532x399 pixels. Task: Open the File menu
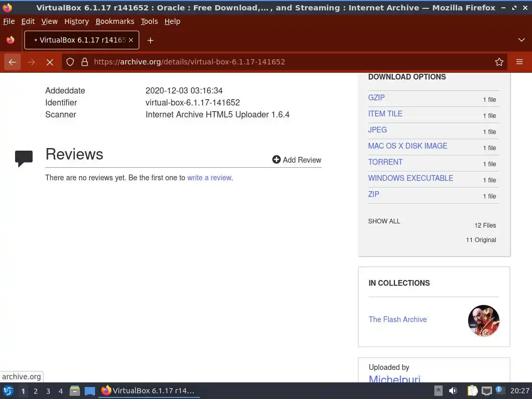tap(9, 21)
